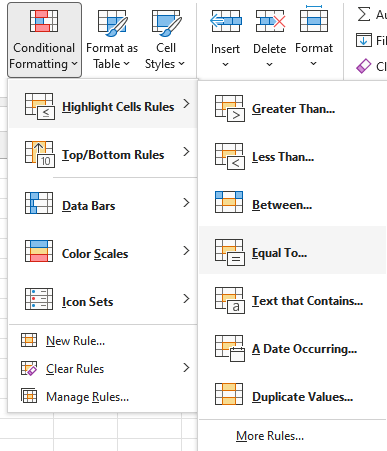Select Top/Bottom Rules menu entry
Screen dimensions: 387x451
pos(103,153)
